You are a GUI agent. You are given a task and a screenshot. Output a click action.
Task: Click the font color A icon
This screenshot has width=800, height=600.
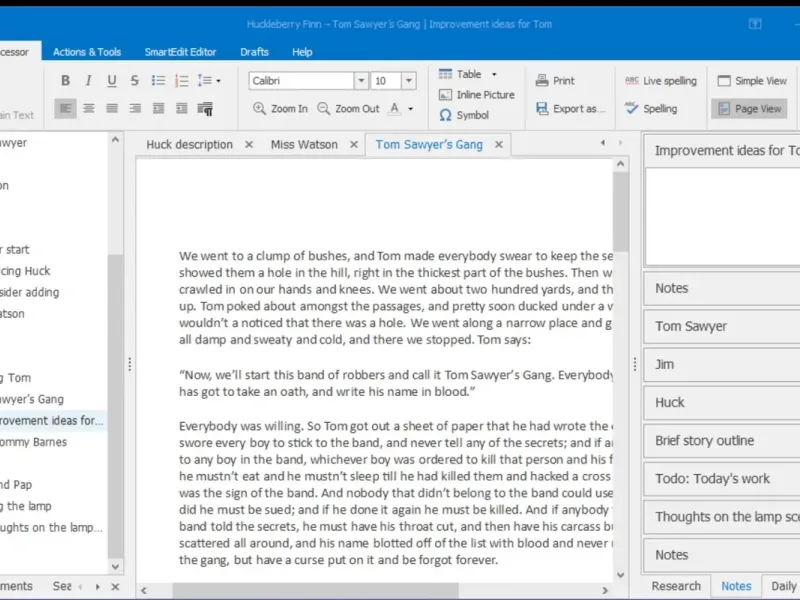point(394,109)
